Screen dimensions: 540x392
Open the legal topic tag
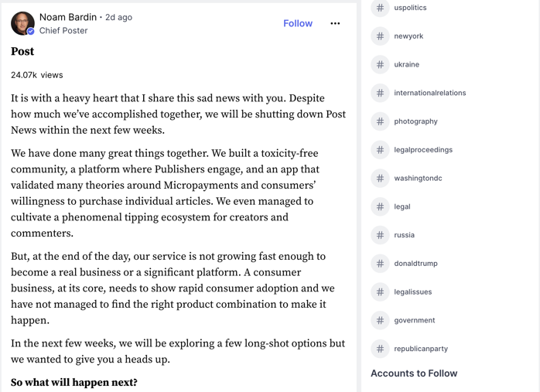[402, 206]
